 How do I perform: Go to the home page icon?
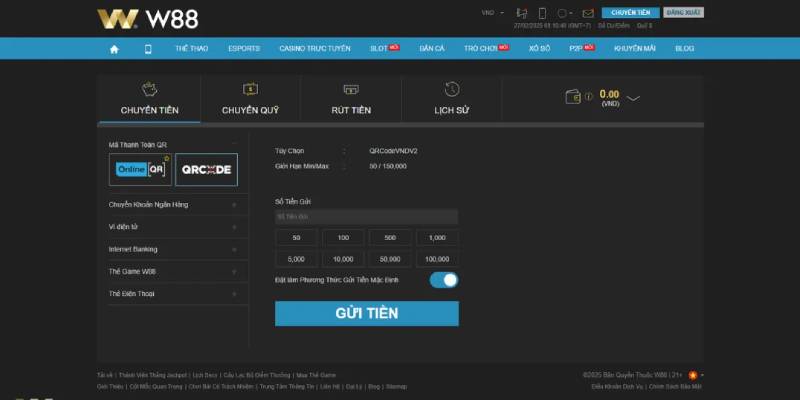114,49
